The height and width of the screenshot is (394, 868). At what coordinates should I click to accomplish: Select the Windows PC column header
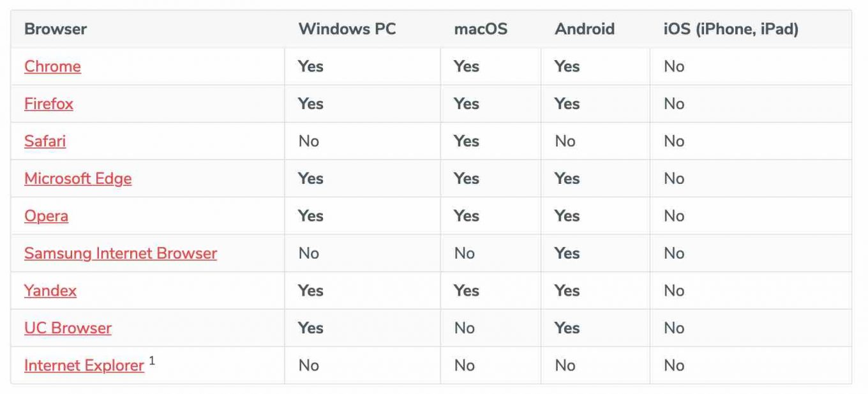[x=347, y=29]
